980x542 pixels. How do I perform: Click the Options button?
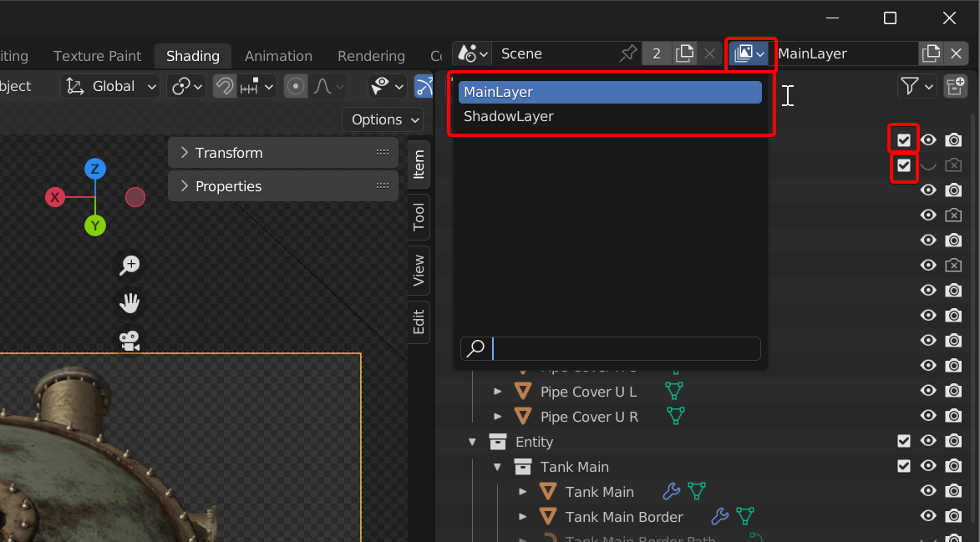point(385,119)
